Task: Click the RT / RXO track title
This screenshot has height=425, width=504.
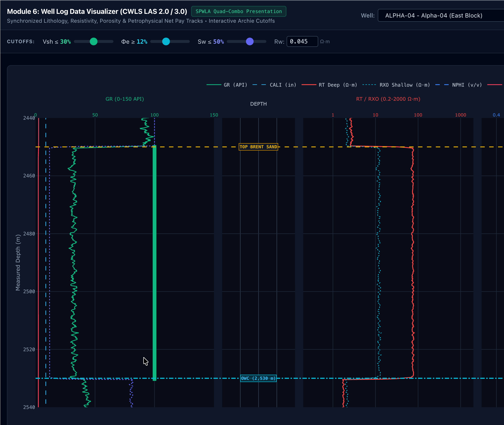Action: 388,99
